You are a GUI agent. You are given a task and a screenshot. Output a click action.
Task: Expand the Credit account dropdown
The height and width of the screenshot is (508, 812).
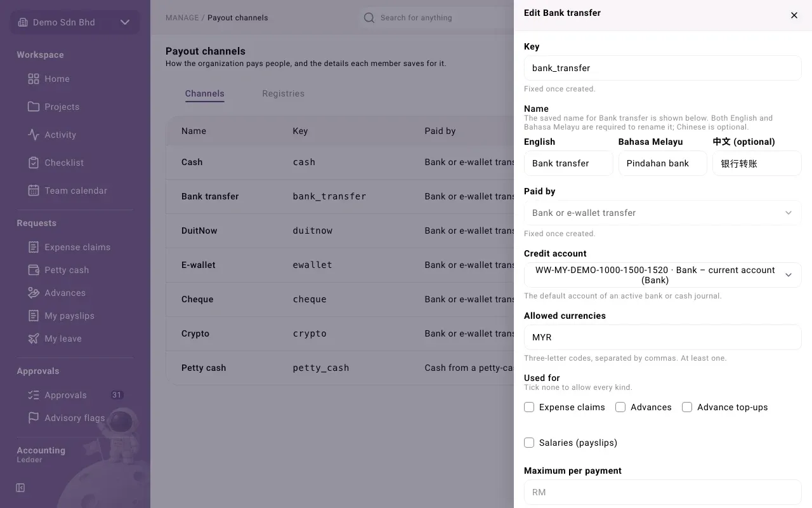[x=663, y=275]
